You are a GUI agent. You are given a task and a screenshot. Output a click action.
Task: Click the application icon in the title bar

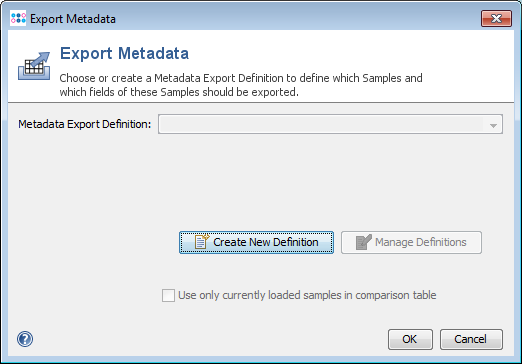click(18, 18)
